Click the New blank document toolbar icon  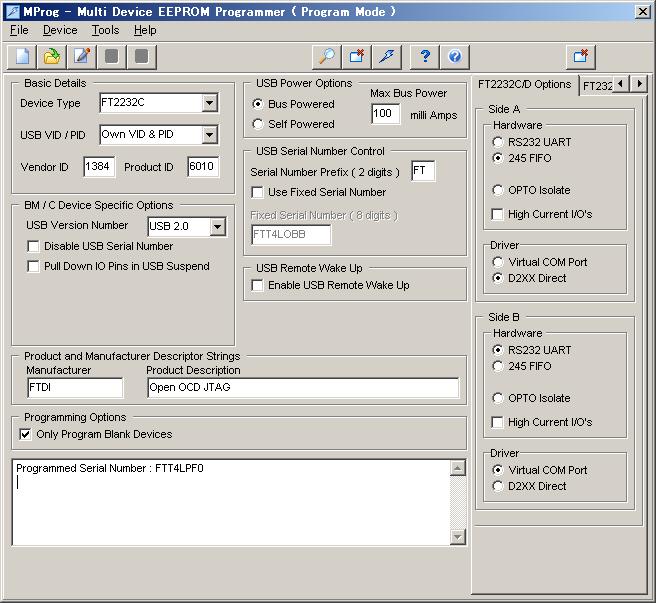click(22, 56)
